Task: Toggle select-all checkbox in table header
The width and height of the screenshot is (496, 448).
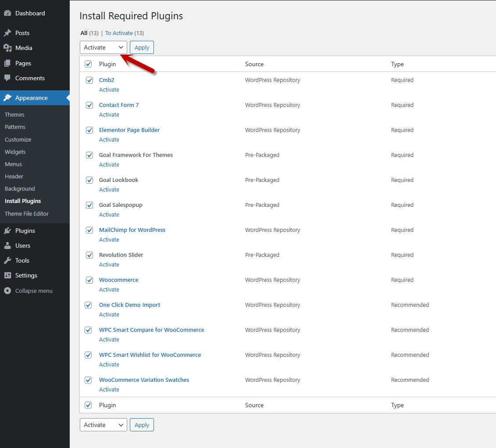Action: 88,64
